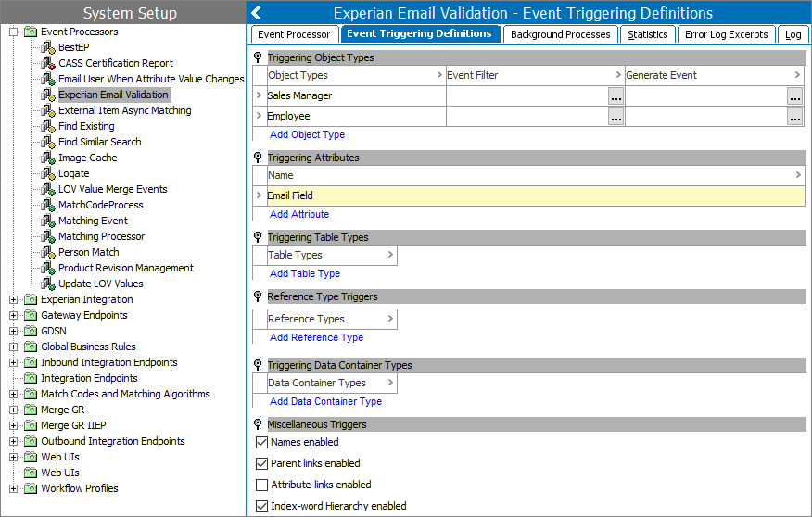Click the Event Filter column header
812x517 pixels.
pyautogui.click(x=535, y=75)
